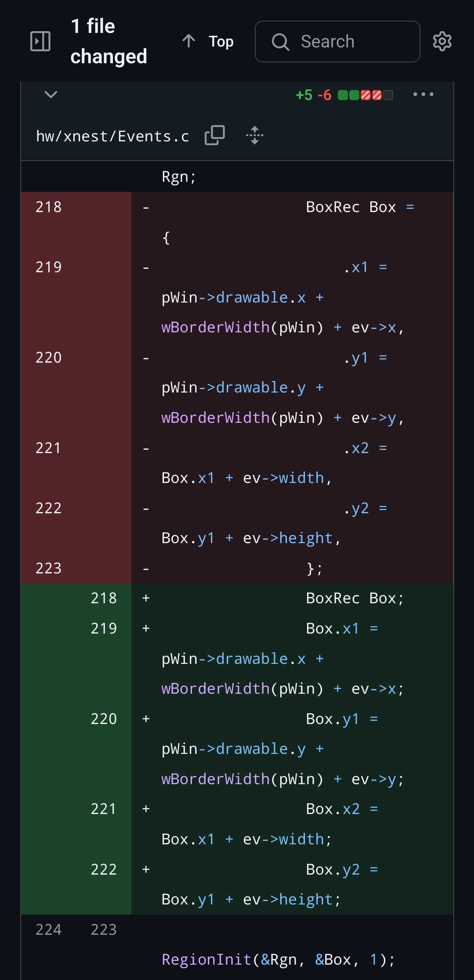Toggle the file tree sidebar panel
Viewport: 474px width, 980px height.
(40, 41)
